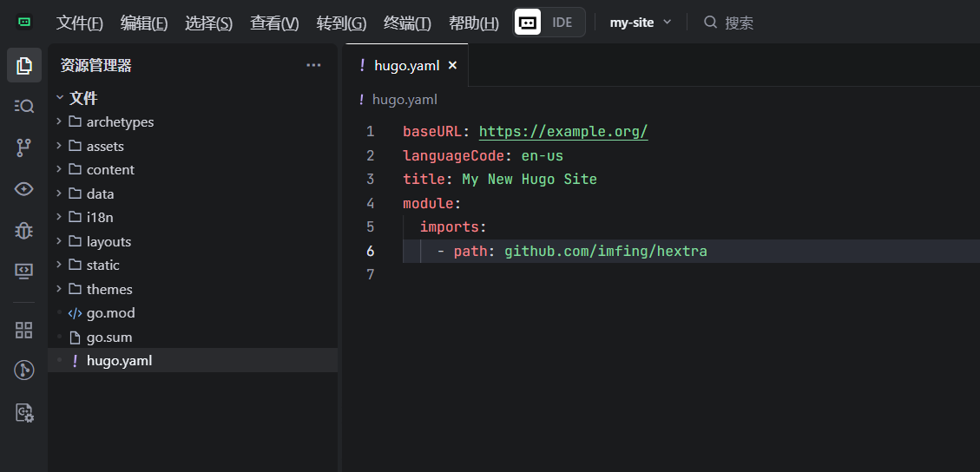Open the 终端(T) menu
980x472 pixels.
pyautogui.click(x=407, y=23)
